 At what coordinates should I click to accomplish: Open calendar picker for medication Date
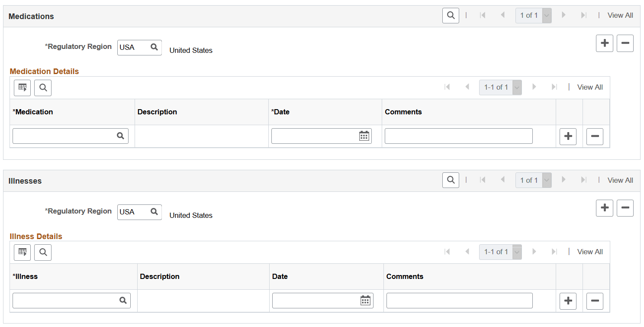pos(364,136)
